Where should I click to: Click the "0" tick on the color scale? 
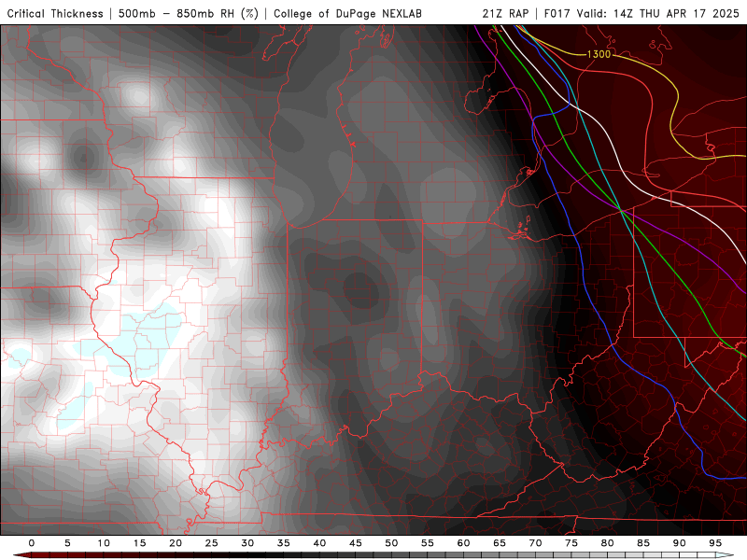(x=32, y=543)
